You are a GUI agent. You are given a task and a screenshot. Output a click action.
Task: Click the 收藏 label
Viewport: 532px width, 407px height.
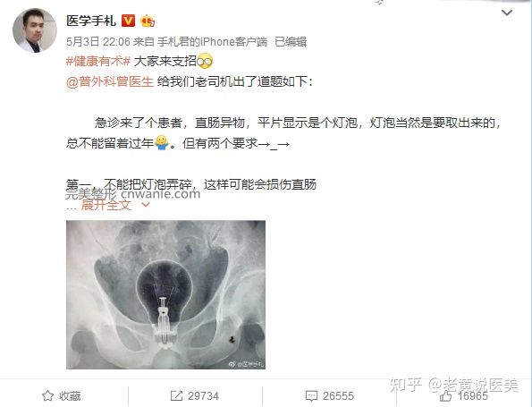(70, 395)
